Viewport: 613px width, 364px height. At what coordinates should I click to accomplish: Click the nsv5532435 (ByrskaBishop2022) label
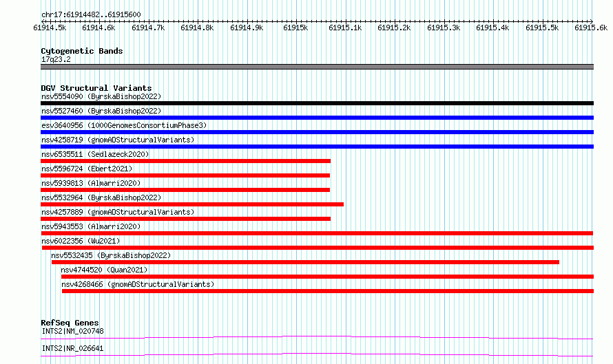tap(111, 255)
